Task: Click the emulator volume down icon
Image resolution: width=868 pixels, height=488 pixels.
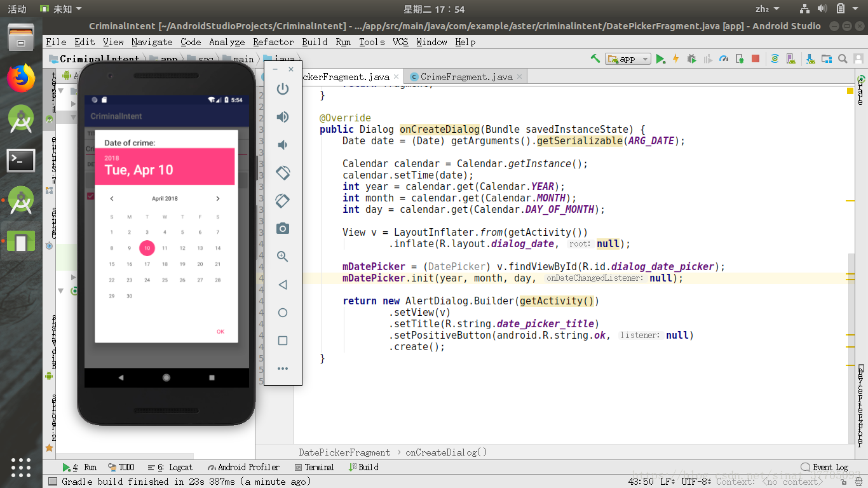Action: click(283, 145)
